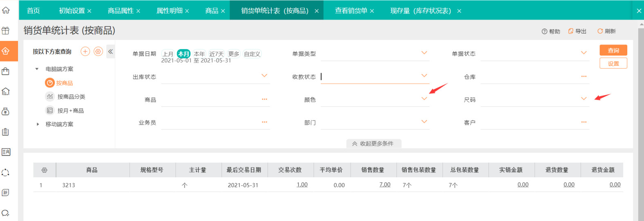Click the orange 查询 button
644x221 pixels.
613,50
